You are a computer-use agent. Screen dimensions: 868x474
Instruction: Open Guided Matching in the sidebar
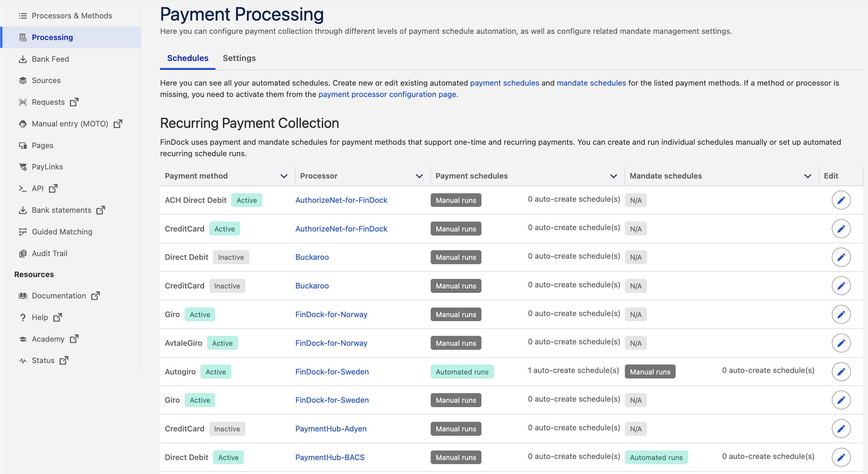point(62,231)
